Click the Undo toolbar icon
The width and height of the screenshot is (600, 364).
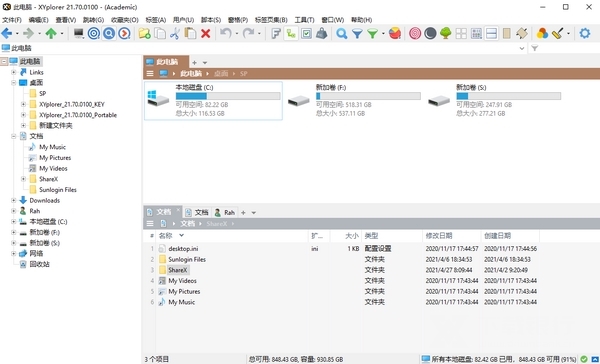click(226, 34)
